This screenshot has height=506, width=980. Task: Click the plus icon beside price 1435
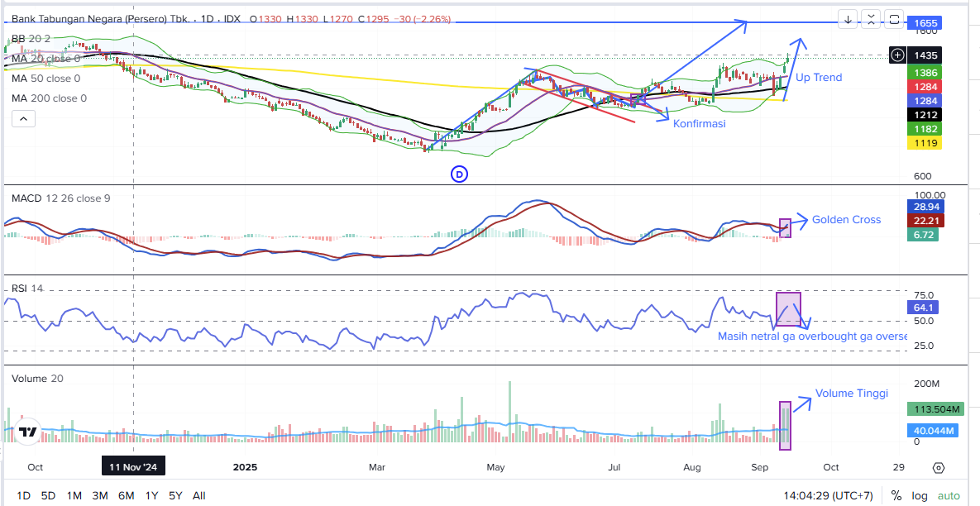tap(897, 55)
